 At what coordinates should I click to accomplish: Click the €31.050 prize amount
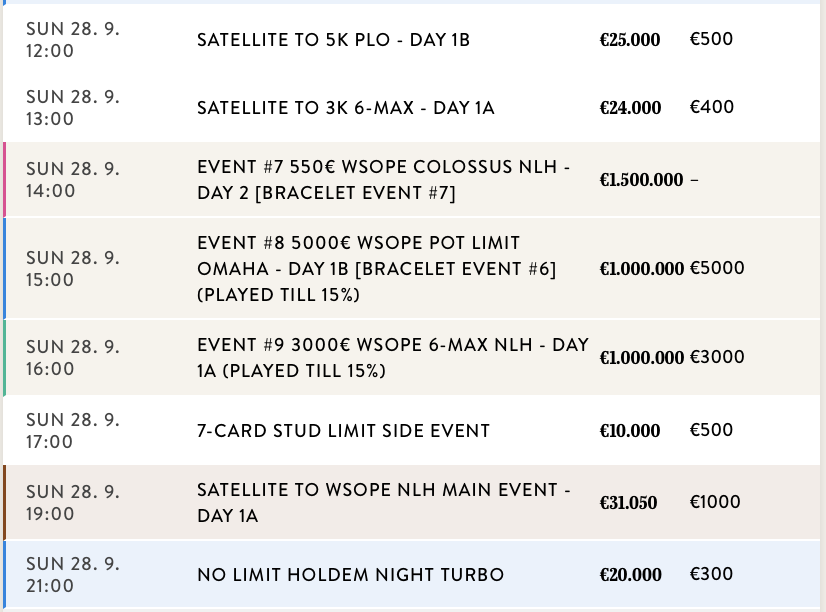tap(628, 503)
